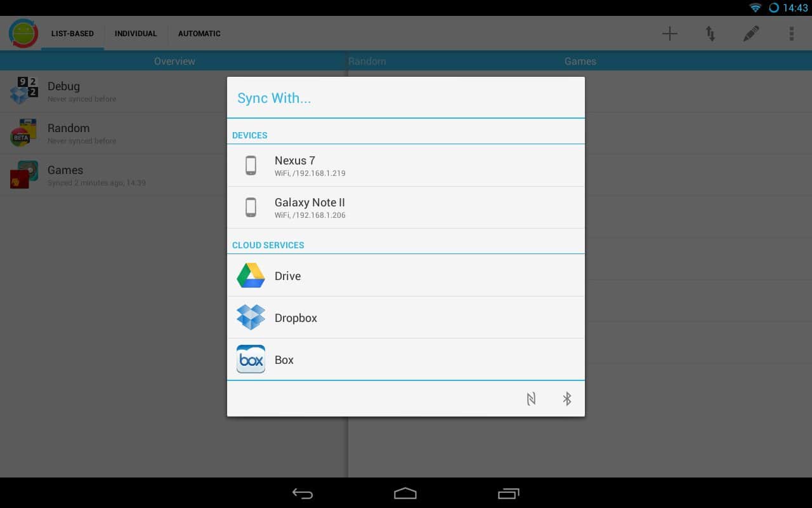
Task: Click the app logo in top-left corner
Action: (23, 33)
